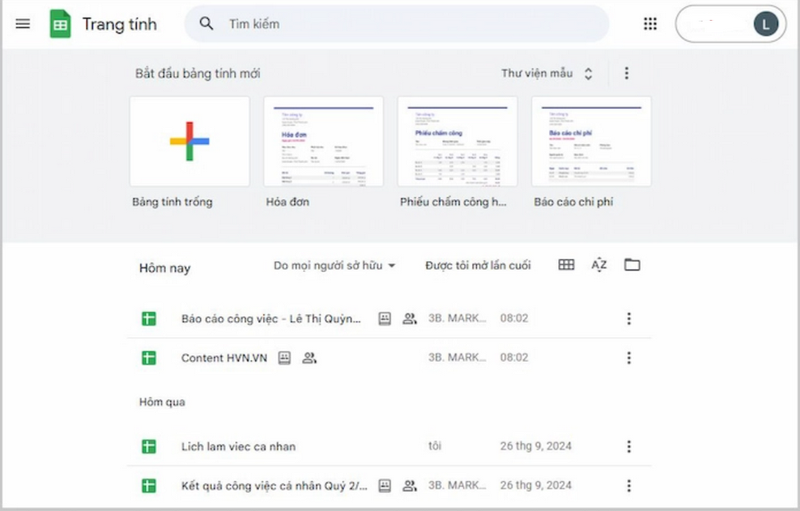Open Báo cáo công việc - Lê Thị Quỳn... file

(271, 319)
